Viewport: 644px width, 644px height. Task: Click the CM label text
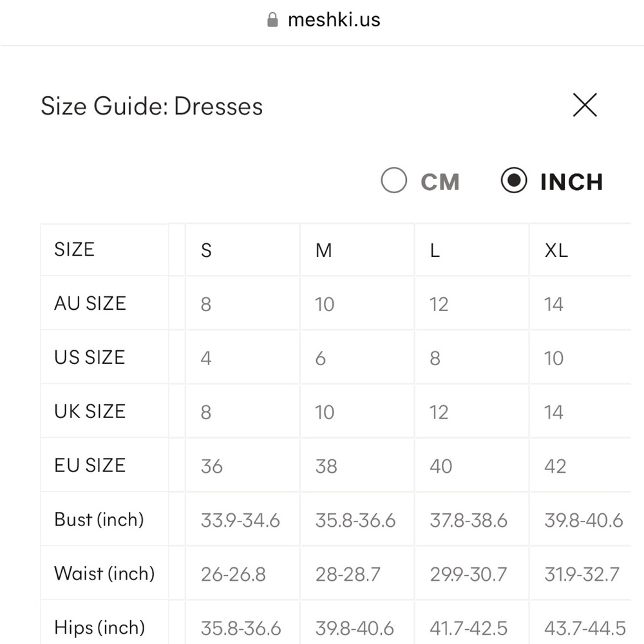coord(440,182)
